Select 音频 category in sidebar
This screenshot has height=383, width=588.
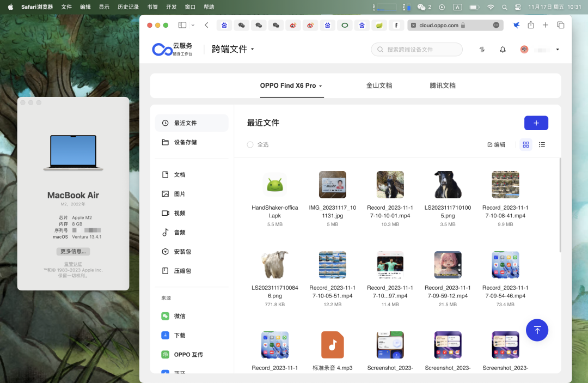pos(179,233)
